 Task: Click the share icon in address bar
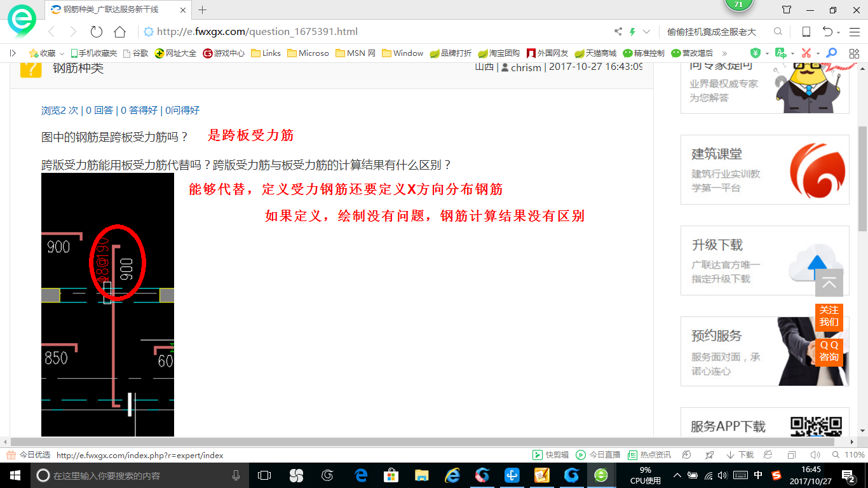[x=618, y=32]
